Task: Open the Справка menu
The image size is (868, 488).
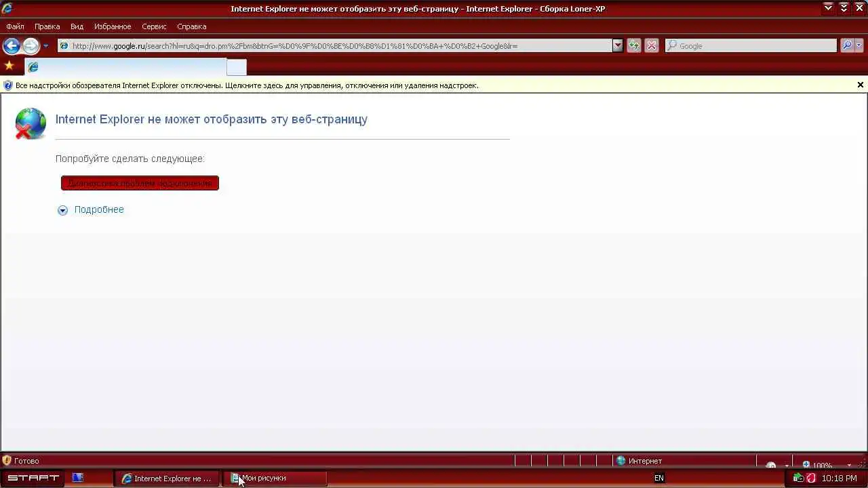Action: [x=191, y=26]
